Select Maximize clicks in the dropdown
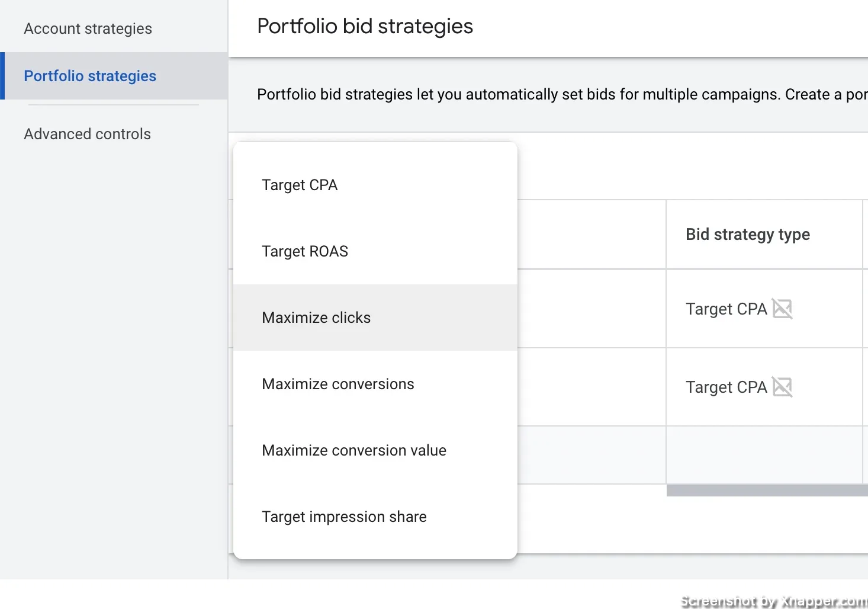The image size is (868, 609). [x=316, y=318]
